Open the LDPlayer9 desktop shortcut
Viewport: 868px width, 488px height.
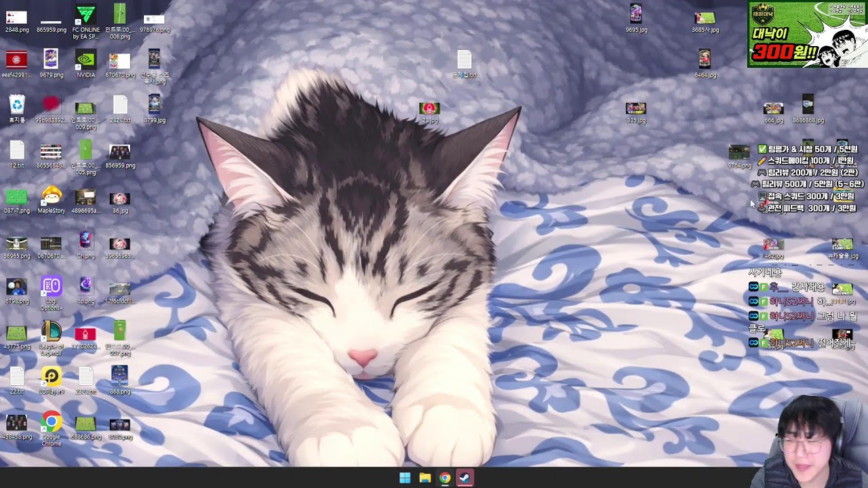[51, 378]
